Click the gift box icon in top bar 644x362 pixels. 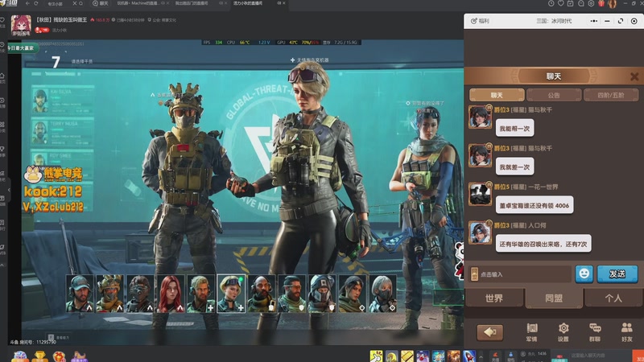(601, 3)
